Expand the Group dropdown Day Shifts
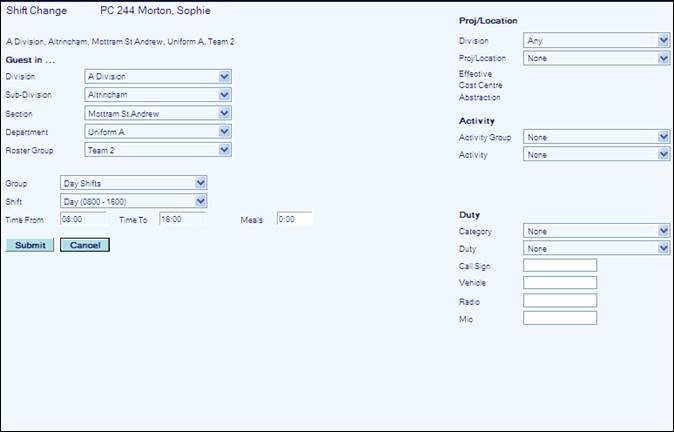Screen dimensions: 674x432 (x=133, y=183)
